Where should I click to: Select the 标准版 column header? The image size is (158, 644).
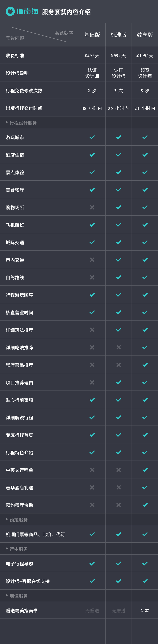click(x=119, y=35)
